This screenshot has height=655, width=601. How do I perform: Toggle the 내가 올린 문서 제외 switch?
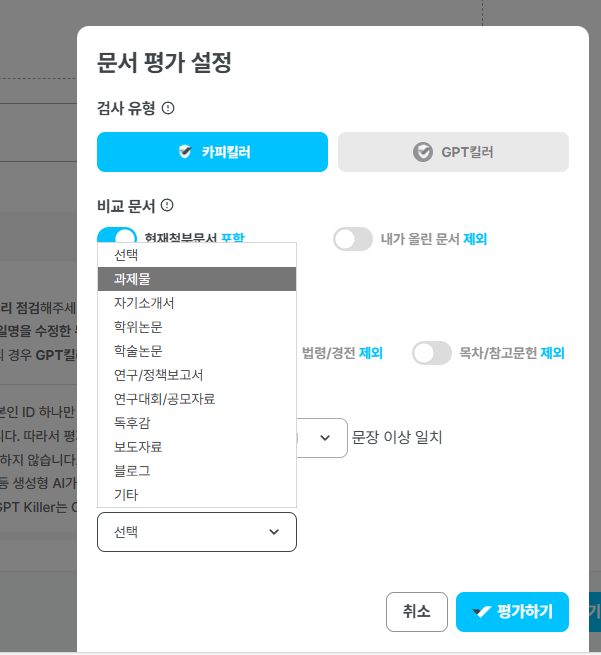pos(353,239)
